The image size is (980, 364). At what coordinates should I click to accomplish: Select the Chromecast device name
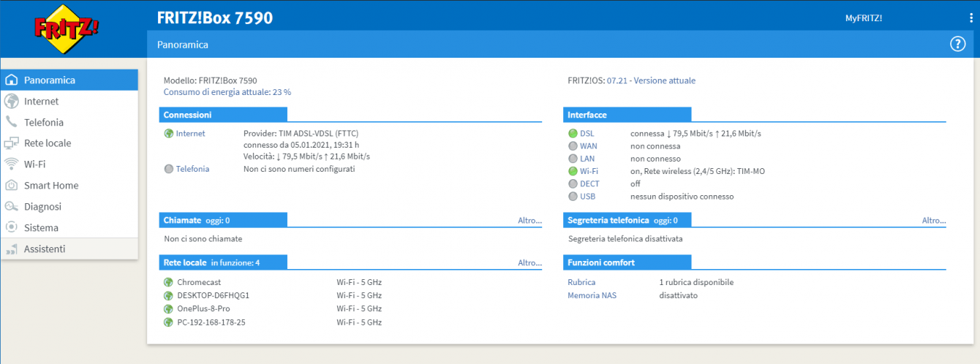(x=199, y=282)
